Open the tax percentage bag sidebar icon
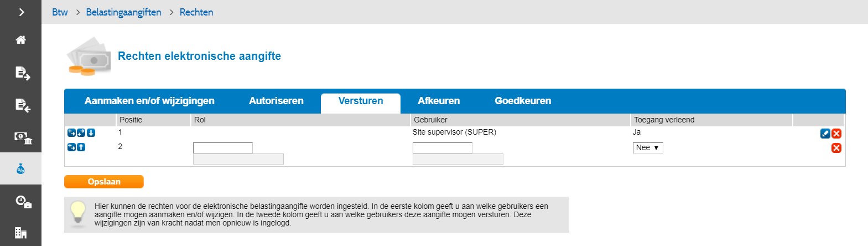 20,169
